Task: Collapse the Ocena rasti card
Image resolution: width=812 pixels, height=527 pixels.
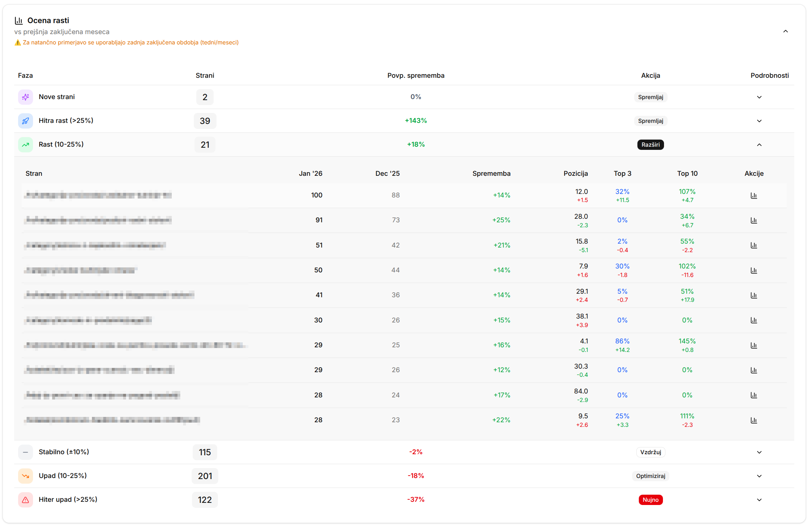Action: tap(785, 31)
